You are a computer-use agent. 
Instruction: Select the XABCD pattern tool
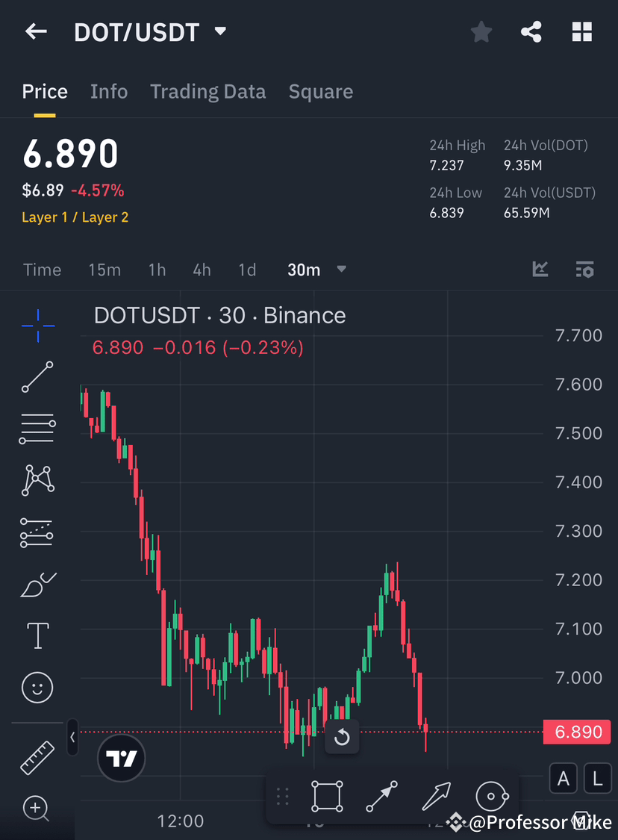pos(37,479)
